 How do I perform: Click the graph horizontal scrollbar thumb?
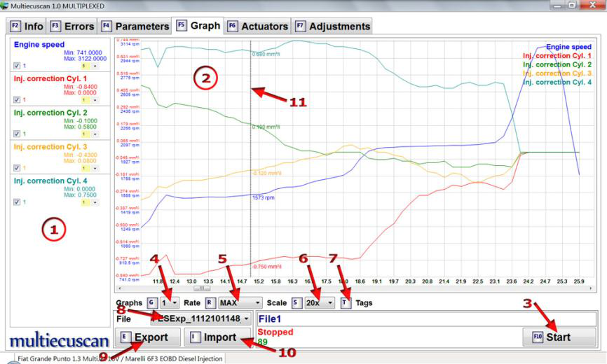tap(202, 288)
